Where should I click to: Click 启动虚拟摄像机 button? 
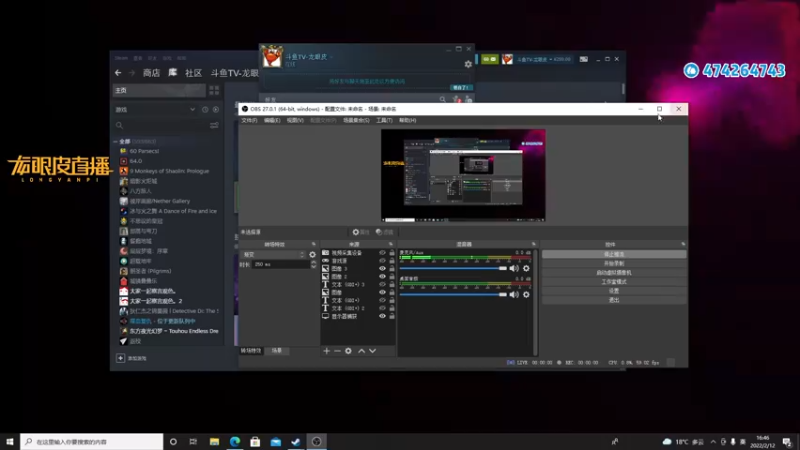pos(614,272)
